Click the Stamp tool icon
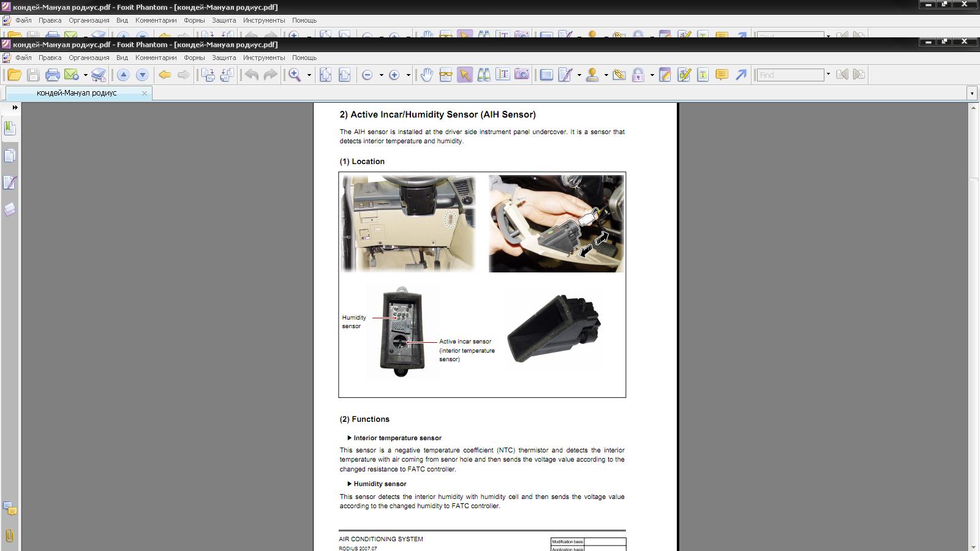The image size is (980, 551). point(592,75)
